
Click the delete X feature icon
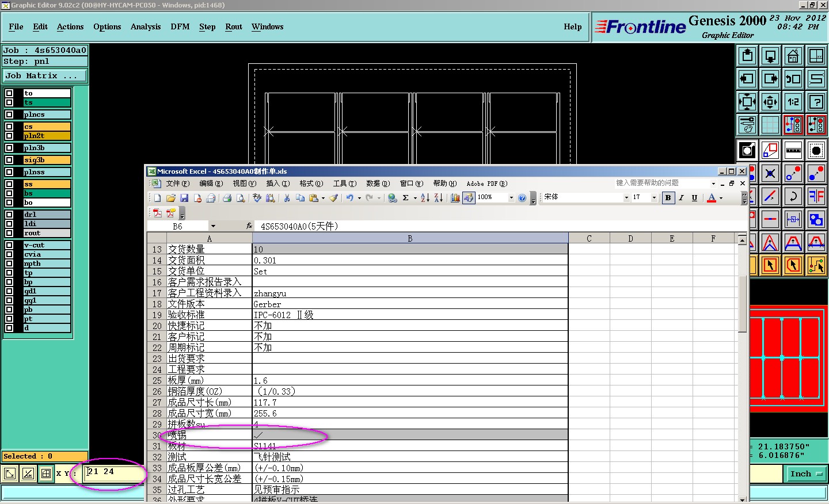pos(770,173)
